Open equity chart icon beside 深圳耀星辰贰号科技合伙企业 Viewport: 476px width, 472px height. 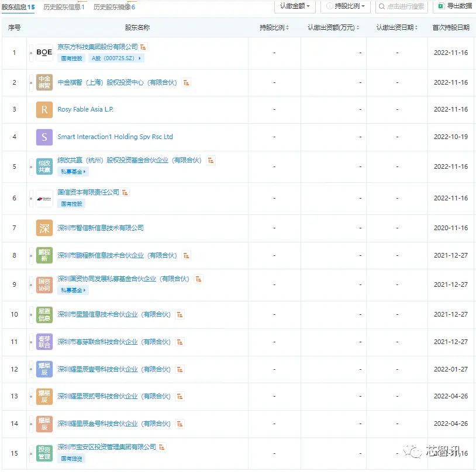tap(180, 396)
